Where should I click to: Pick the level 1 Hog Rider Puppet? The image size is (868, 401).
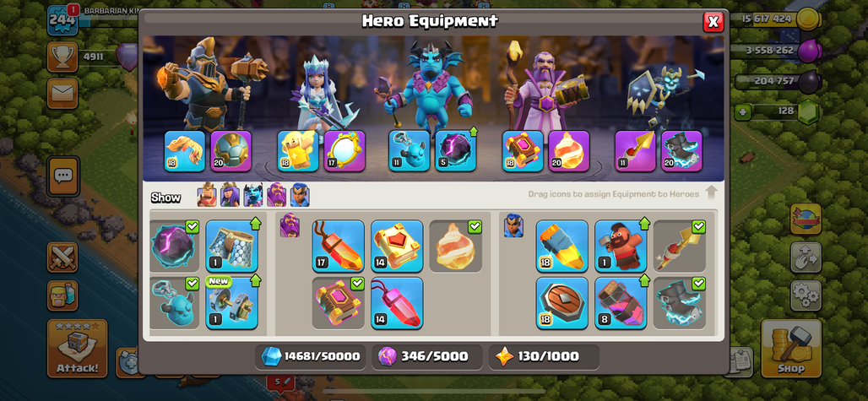(x=621, y=247)
